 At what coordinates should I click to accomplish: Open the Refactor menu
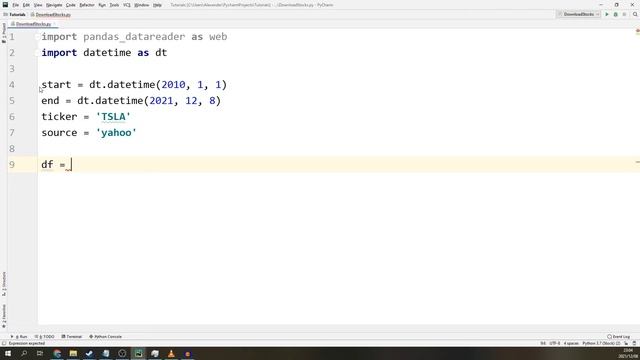click(x=87, y=5)
